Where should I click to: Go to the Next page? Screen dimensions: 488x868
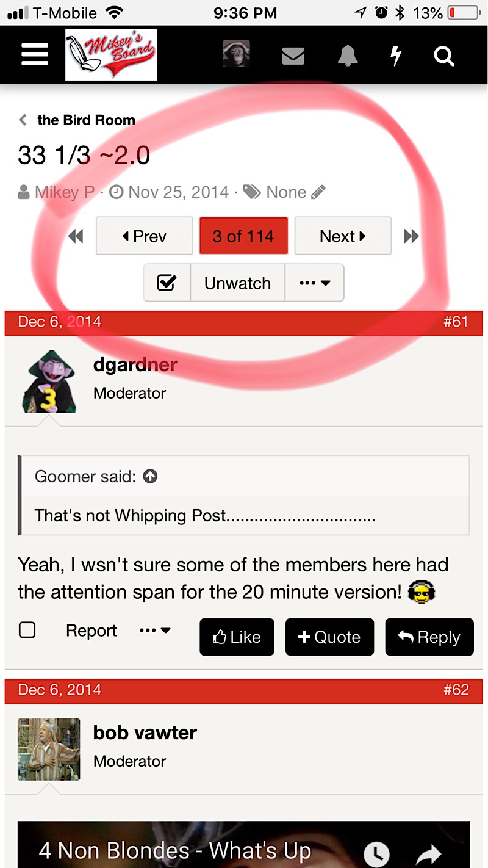click(x=343, y=236)
